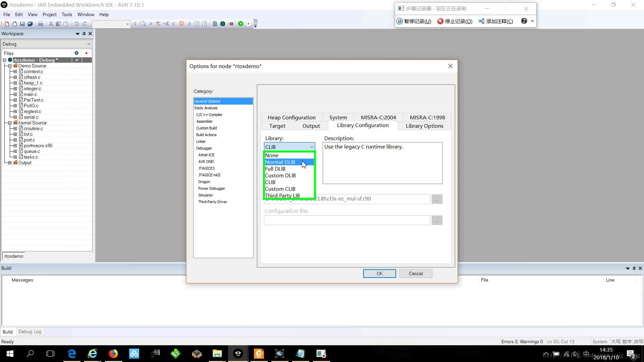This screenshot has width=644, height=362.
Task: Click the Configuration file input field
Action: click(347, 220)
